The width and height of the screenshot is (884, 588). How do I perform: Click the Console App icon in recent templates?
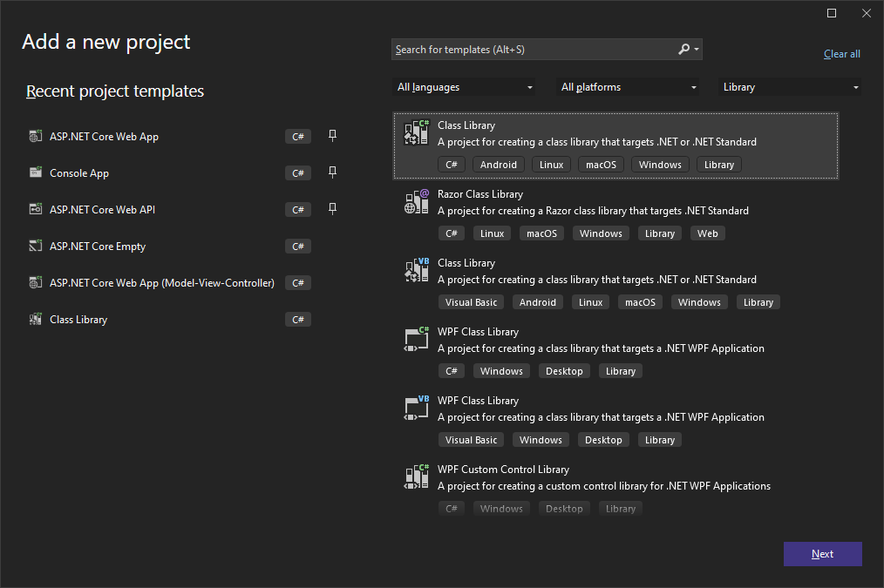pyautogui.click(x=36, y=172)
